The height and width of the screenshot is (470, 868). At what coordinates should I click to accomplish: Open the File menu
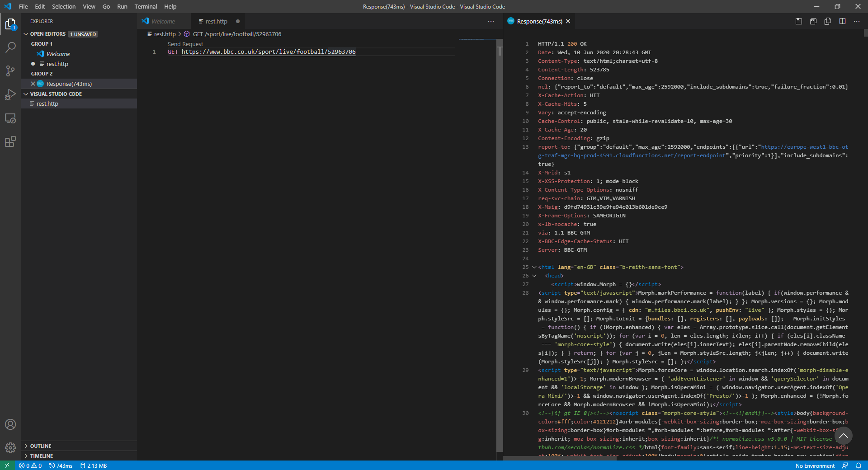(x=24, y=6)
